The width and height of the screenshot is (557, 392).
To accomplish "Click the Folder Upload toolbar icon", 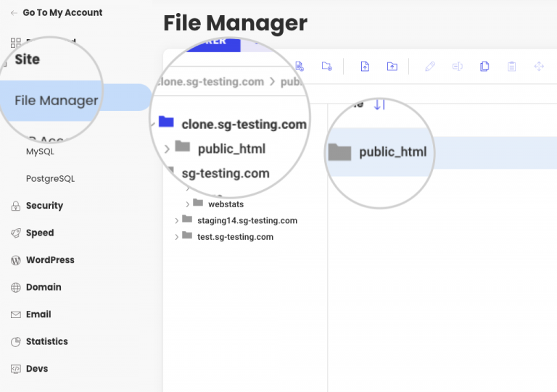I will [392, 67].
